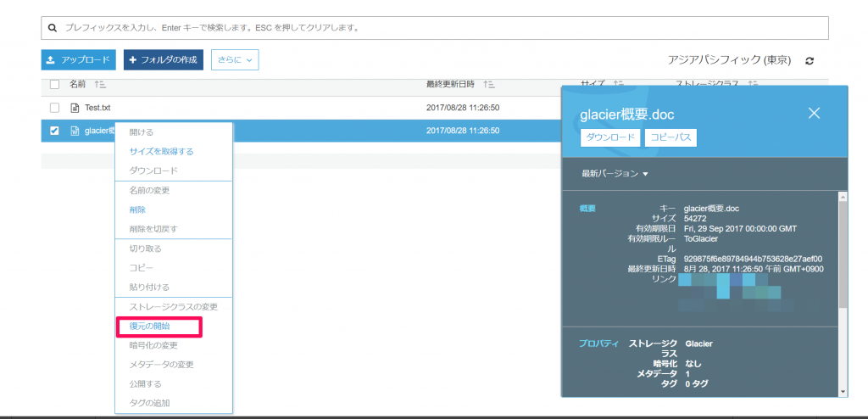Click ダウンロード button in details panel
The height and width of the screenshot is (419, 868).
610,138
